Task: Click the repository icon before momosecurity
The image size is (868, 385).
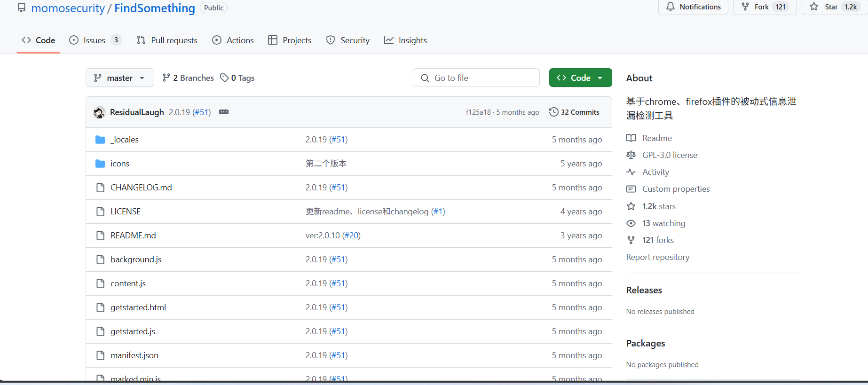Action: [x=22, y=8]
